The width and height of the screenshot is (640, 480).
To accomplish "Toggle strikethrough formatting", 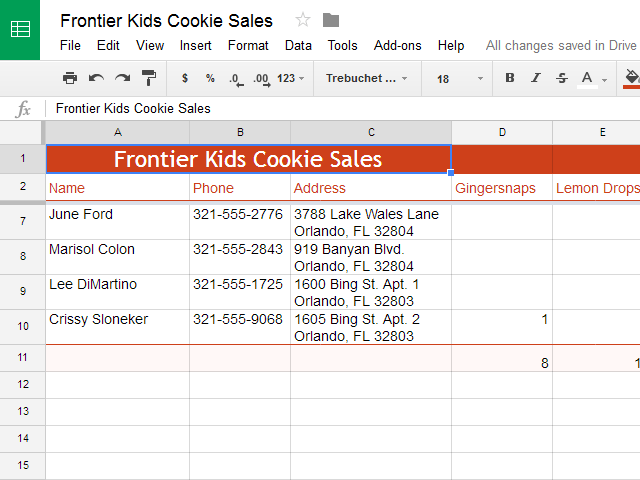I will pos(562,78).
